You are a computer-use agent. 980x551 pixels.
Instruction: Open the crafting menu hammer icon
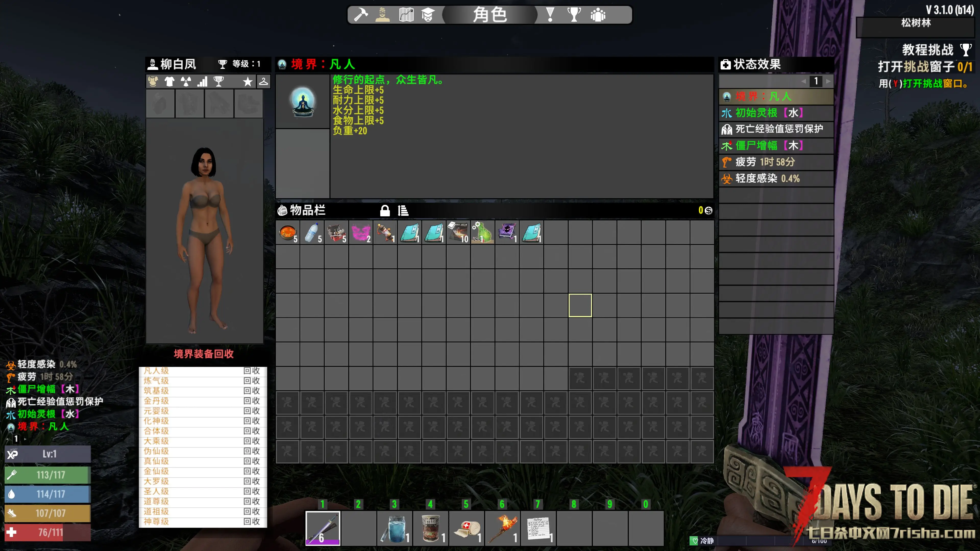361,15
